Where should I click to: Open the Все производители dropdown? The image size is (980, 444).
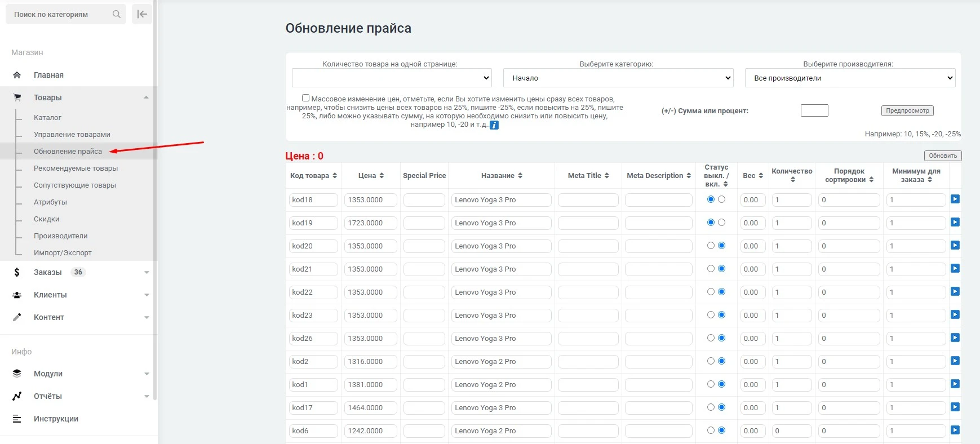[x=850, y=78]
